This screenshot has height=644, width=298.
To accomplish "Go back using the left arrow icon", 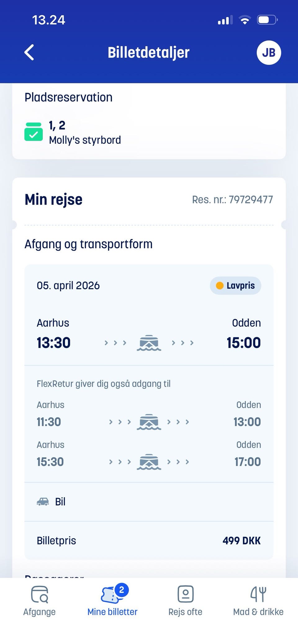I will click(29, 52).
